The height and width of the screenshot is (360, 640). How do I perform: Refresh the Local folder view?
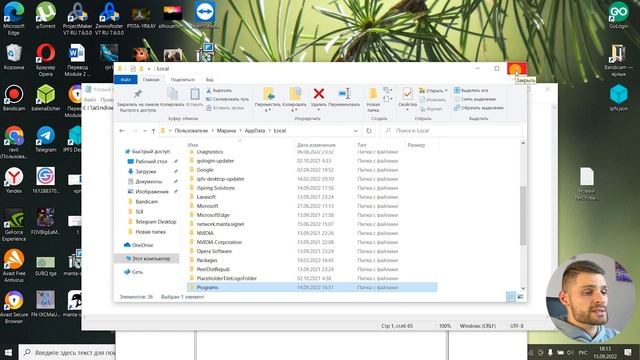(369, 131)
